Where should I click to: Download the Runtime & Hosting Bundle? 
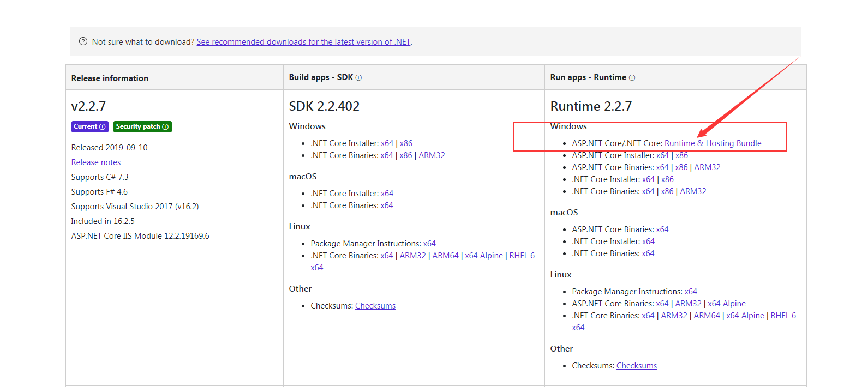[x=713, y=143]
